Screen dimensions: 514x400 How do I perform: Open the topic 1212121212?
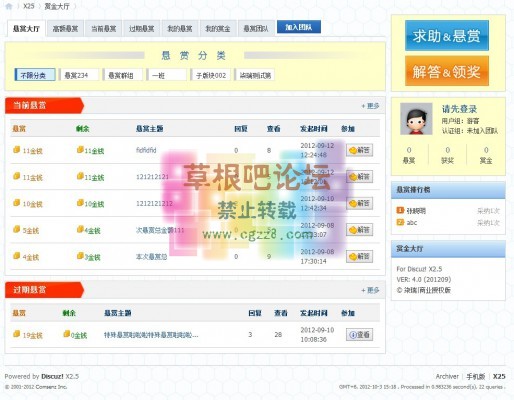pos(154,203)
